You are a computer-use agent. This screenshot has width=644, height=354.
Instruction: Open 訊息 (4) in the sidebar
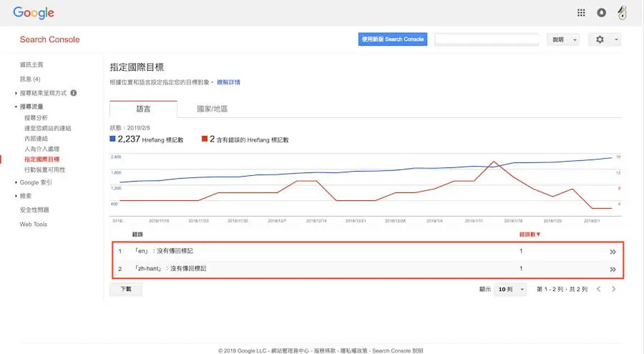[30, 79]
